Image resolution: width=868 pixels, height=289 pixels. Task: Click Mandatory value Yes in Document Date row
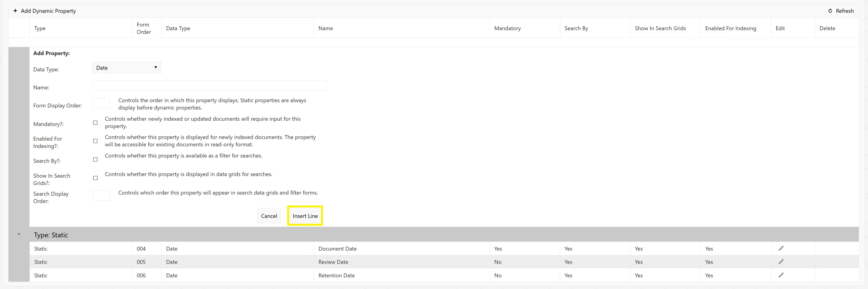pos(498,249)
